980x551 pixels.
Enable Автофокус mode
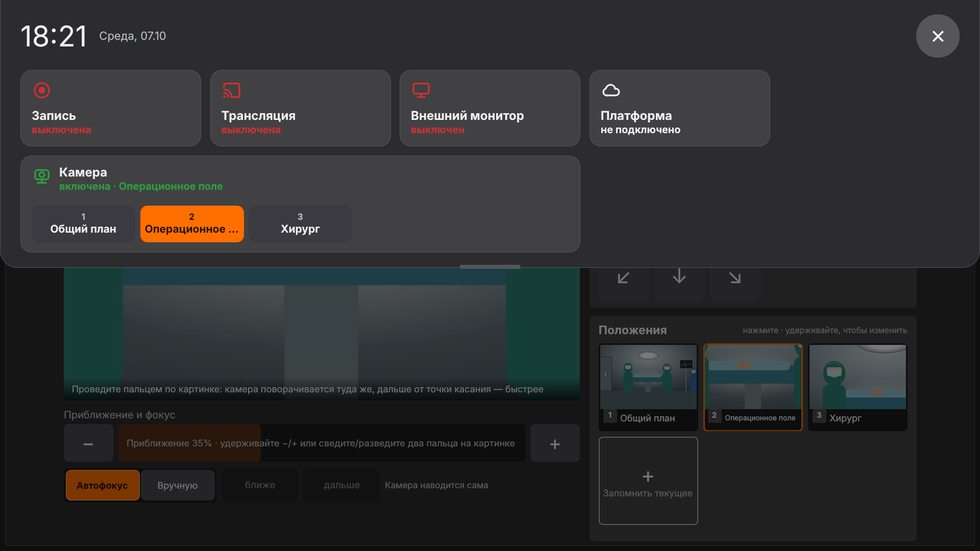(x=103, y=485)
